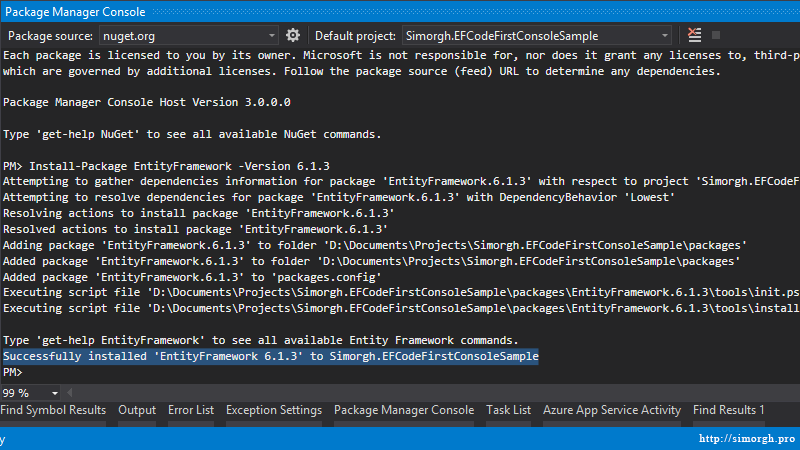The height and width of the screenshot is (450, 800).
Task: Select the Package Manager Console tab
Action: pos(403,410)
